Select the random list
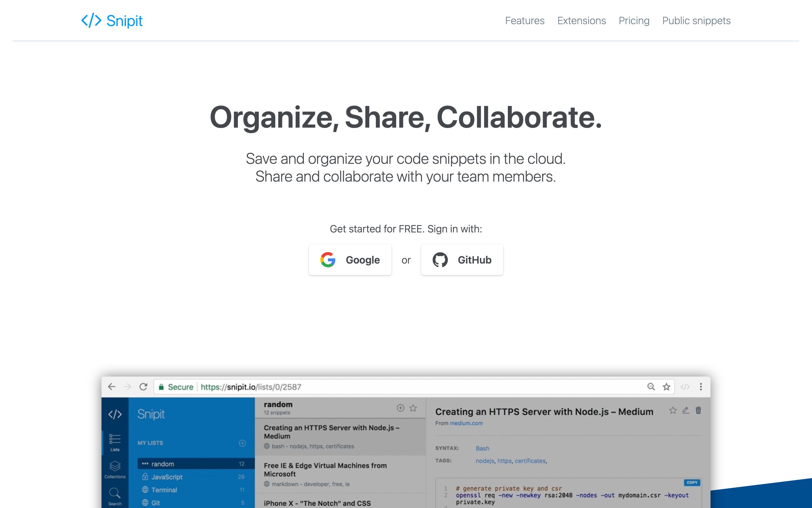 coord(196,464)
